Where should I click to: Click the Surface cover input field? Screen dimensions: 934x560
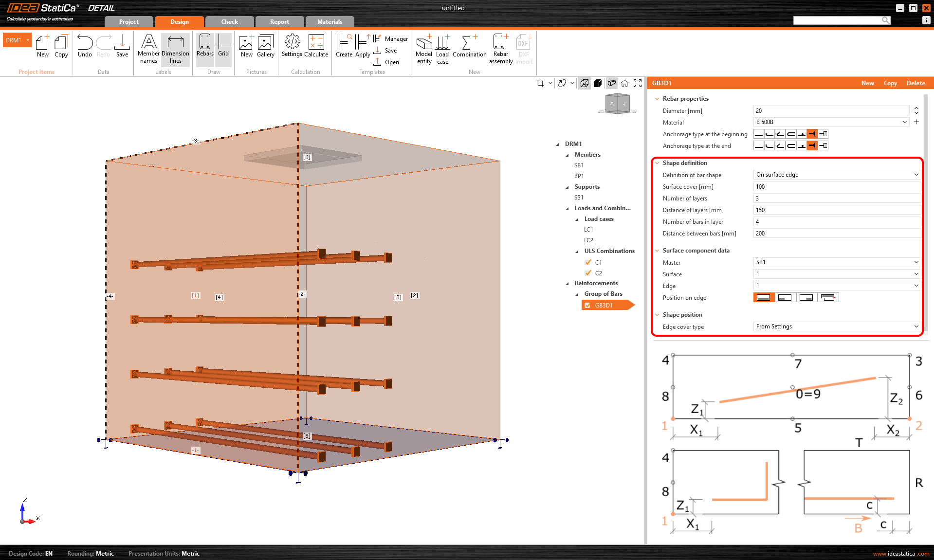pyautogui.click(x=837, y=187)
